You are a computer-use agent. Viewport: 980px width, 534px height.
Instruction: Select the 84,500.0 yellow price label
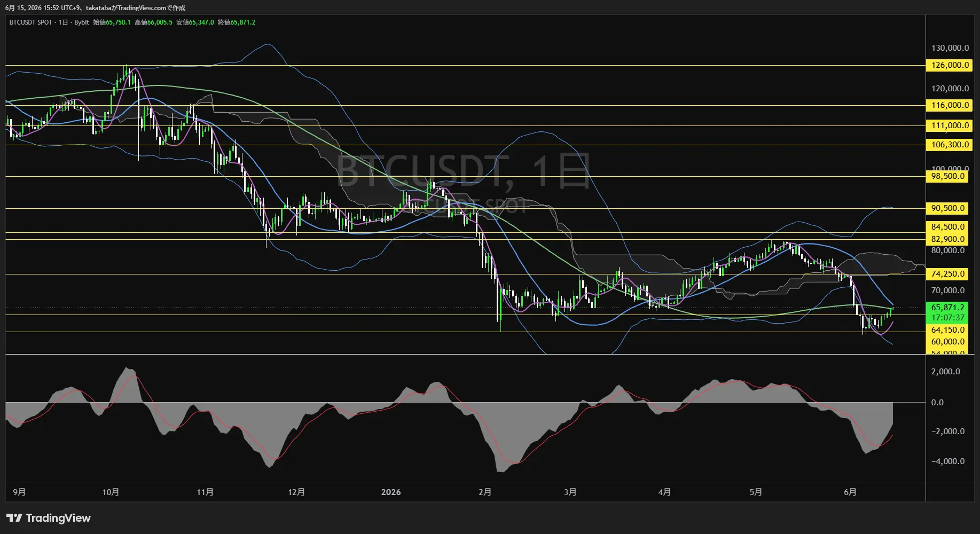point(948,227)
